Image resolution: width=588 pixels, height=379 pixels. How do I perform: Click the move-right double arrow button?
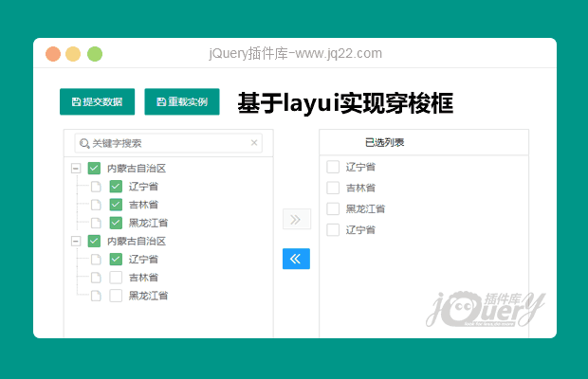coord(297,219)
